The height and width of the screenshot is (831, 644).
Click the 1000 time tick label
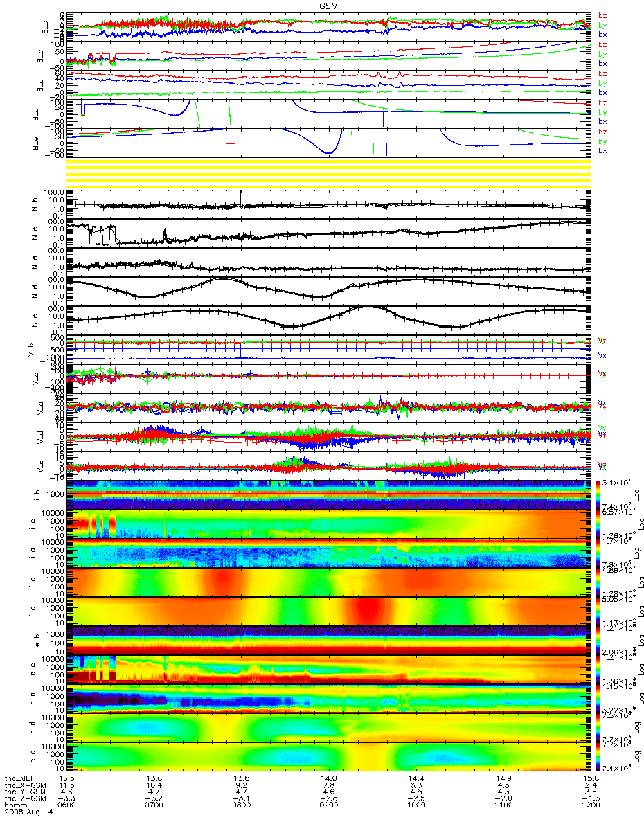416,805
